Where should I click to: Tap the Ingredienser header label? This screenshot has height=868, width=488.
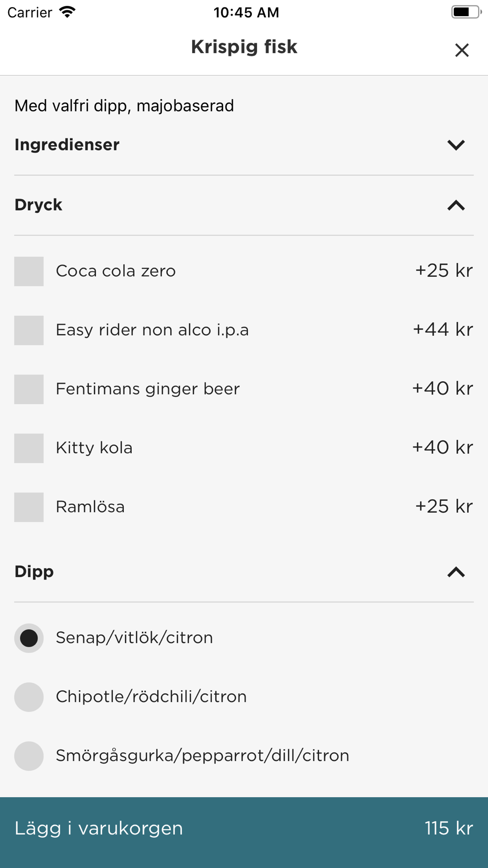tap(67, 145)
